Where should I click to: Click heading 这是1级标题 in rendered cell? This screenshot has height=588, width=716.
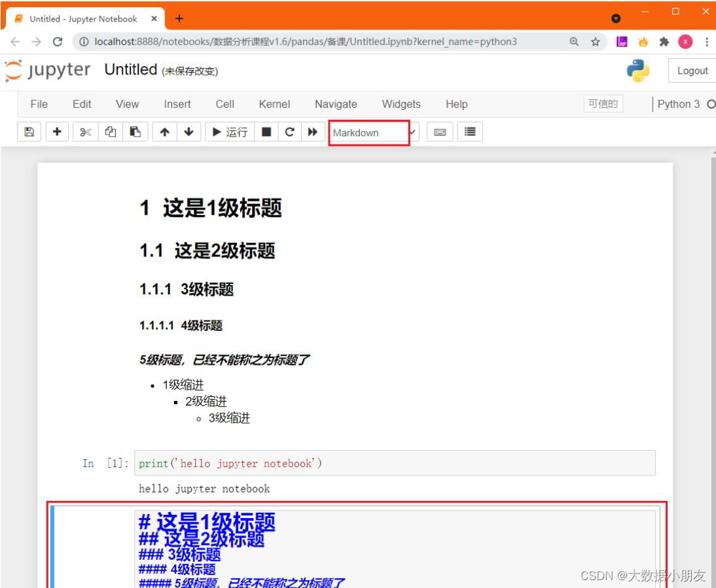223,208
